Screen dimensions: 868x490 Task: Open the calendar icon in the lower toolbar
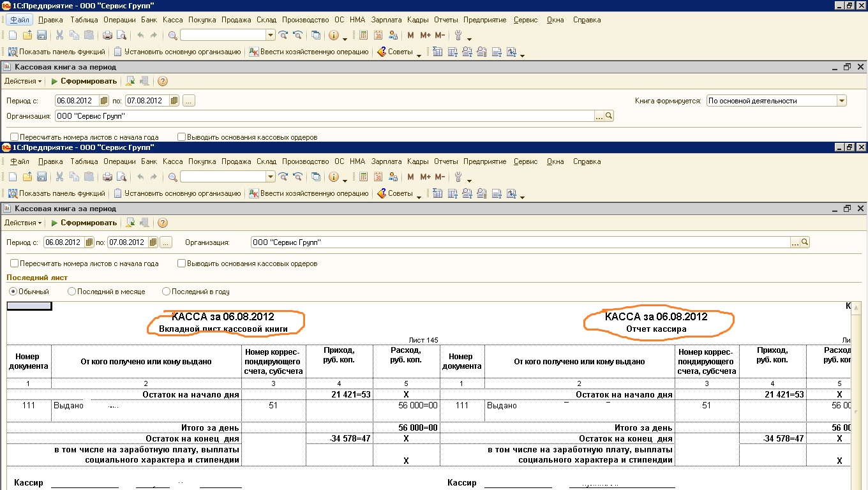coord(378,177)
